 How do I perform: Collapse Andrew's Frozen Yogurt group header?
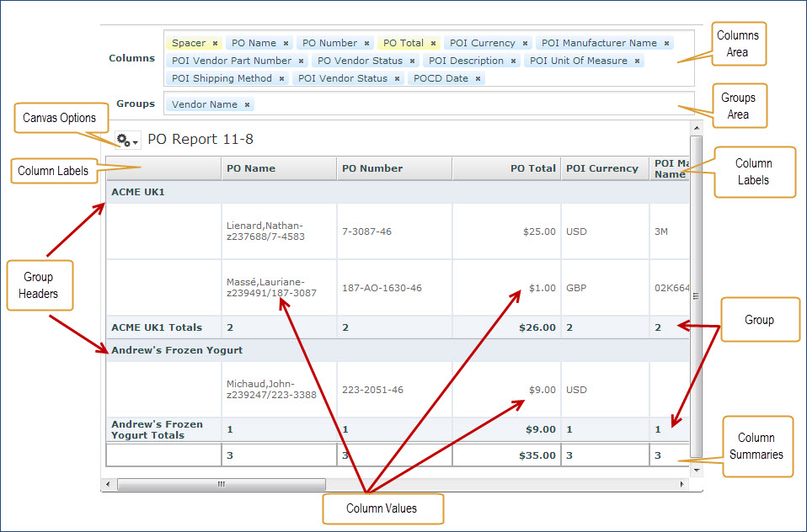(177, 350)
